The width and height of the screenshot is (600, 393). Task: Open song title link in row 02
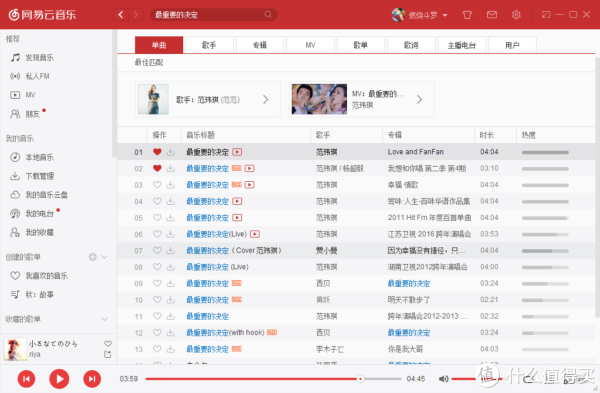pos(207,168)
